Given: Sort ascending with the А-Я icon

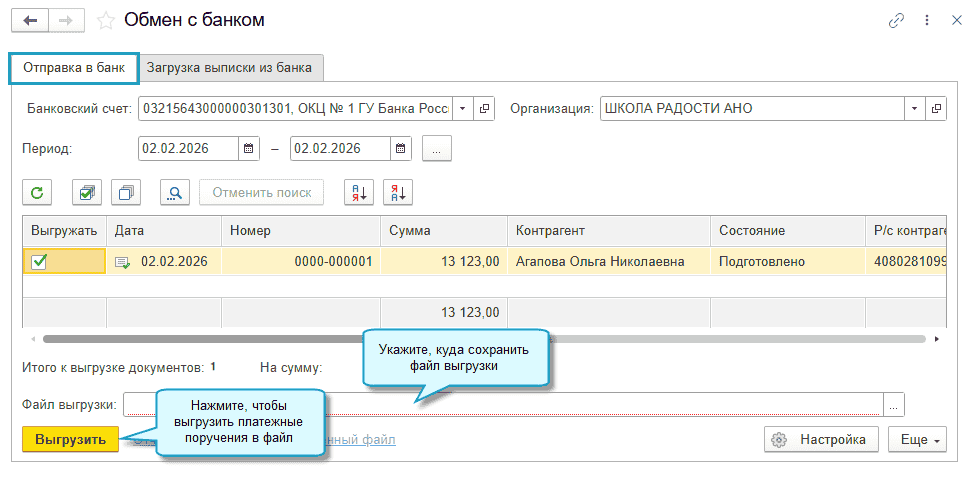Looking at the screenshot, I should [x=359, y=192].
